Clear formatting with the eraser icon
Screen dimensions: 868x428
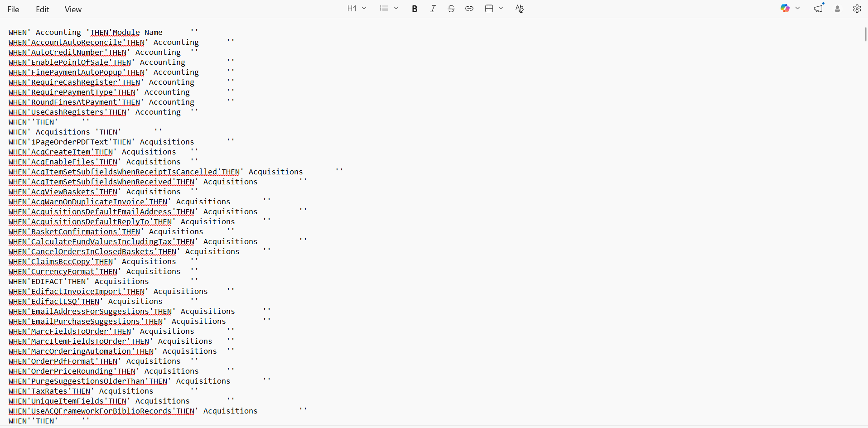519,9
